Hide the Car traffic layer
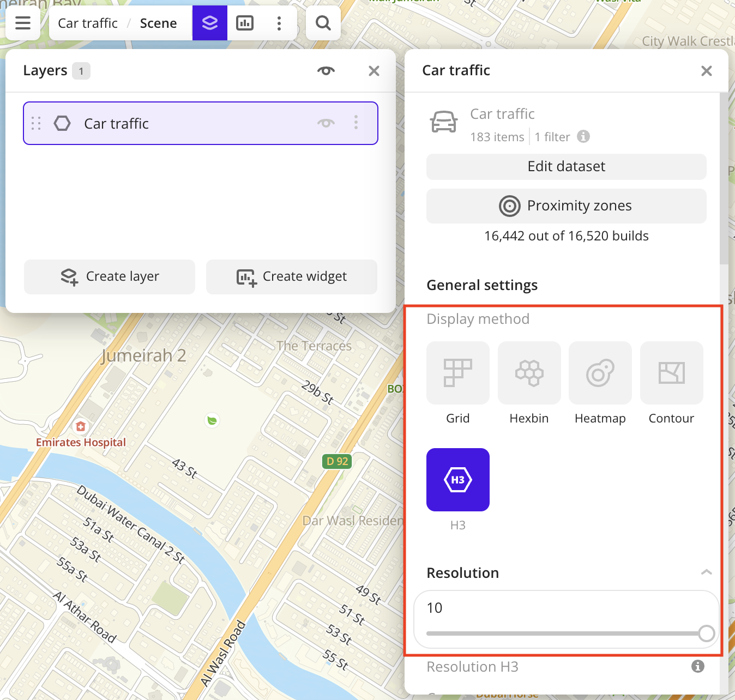The width and height of the screenshot is (735, 700). pos(326,123)
